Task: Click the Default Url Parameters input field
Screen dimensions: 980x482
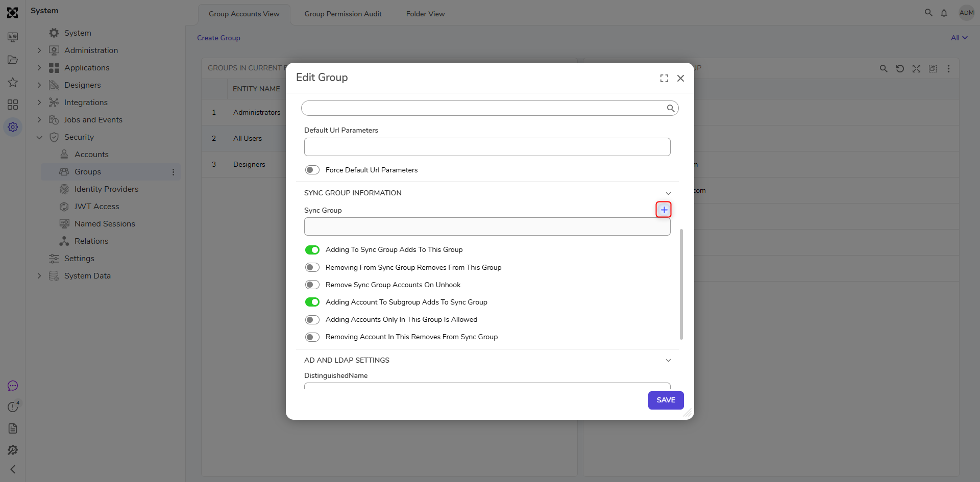Action: coord(487,147)
